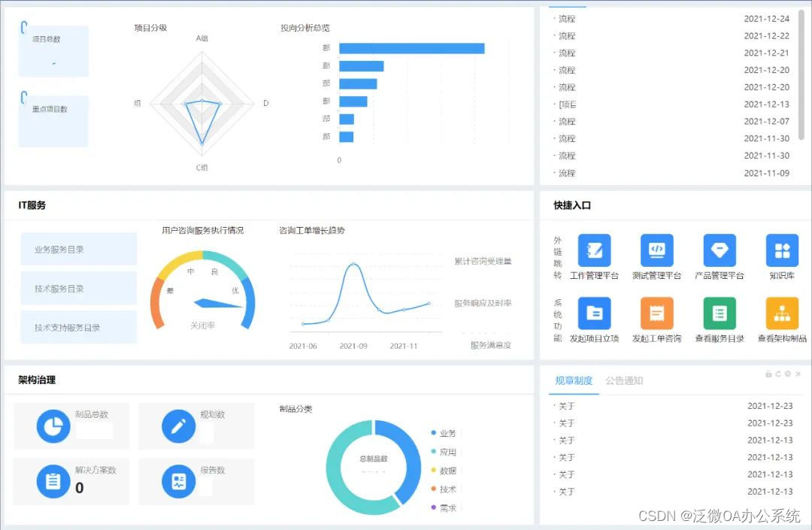Open 测试管理平台 shortcut icon
The height and width of the screenshot is (530, 812).
point(656,250)
